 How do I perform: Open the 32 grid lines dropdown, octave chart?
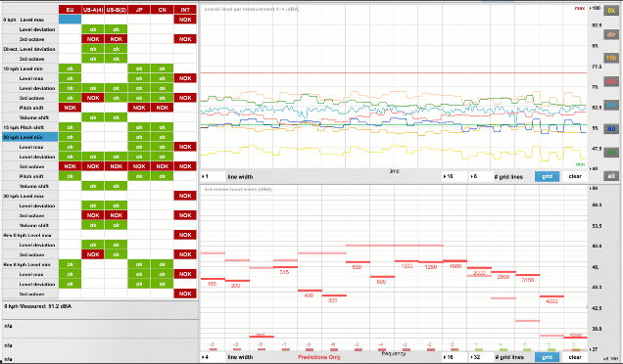point(481,357)
